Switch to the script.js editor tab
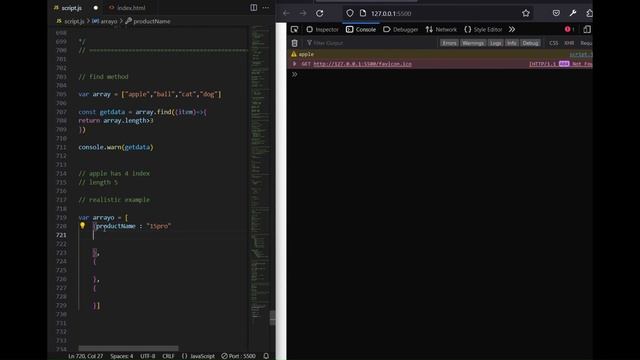Viewport: 640px width, 360px height. tap(71, 8)
